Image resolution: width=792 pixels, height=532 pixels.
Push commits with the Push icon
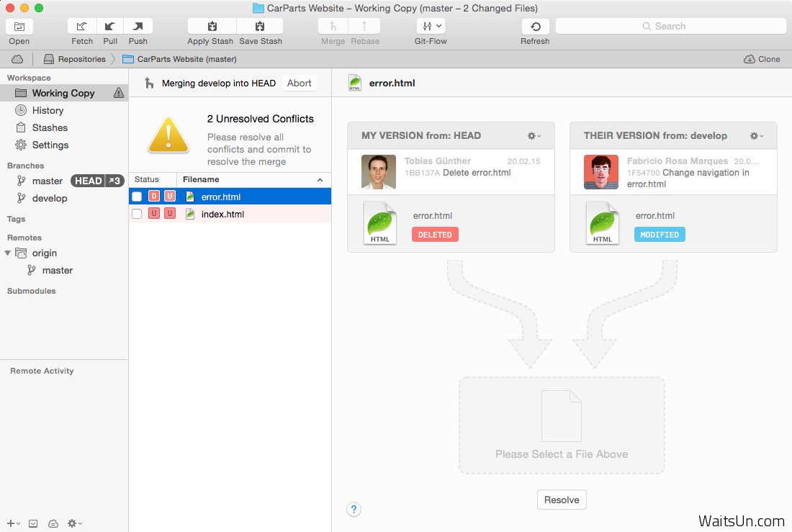pos(138,27)
